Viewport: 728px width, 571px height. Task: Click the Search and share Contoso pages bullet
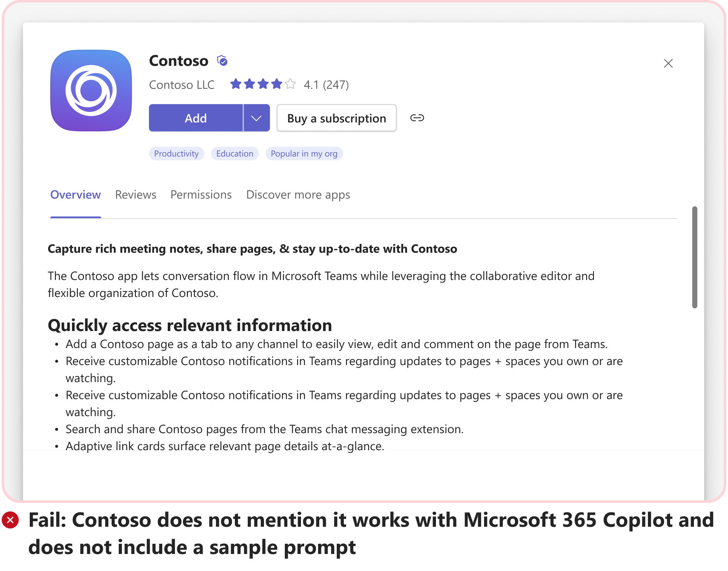pyautogui.click(x=264, y=429)
